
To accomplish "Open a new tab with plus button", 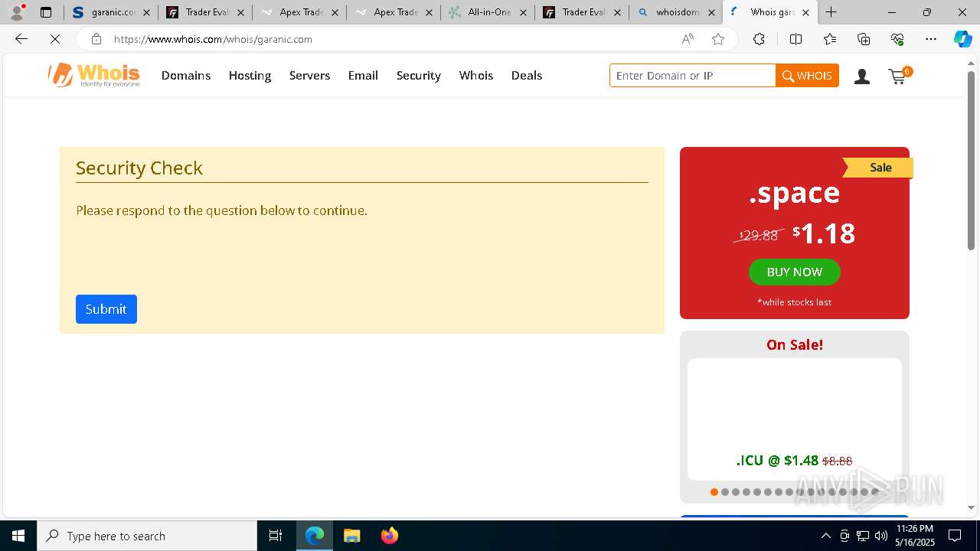I will [831, 12].
